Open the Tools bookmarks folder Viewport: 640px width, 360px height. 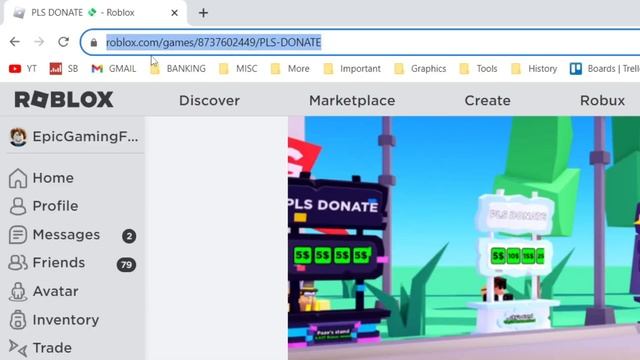point(479,69)
